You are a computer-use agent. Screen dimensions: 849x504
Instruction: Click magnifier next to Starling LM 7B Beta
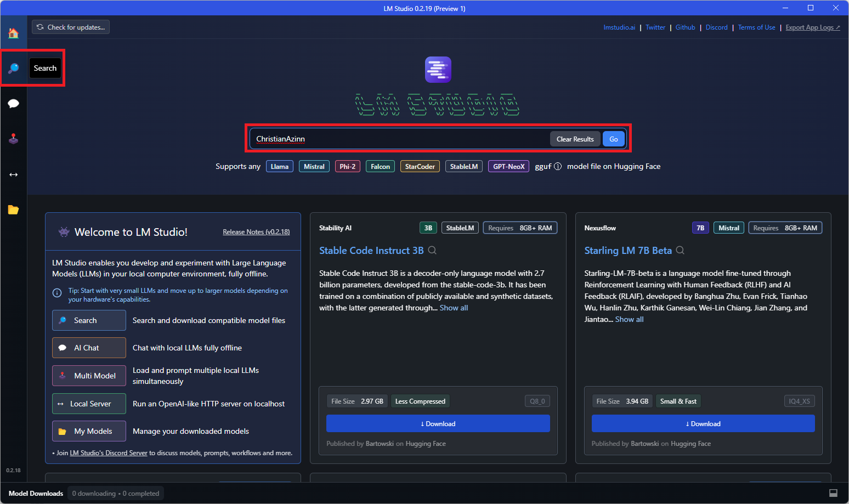680,251
